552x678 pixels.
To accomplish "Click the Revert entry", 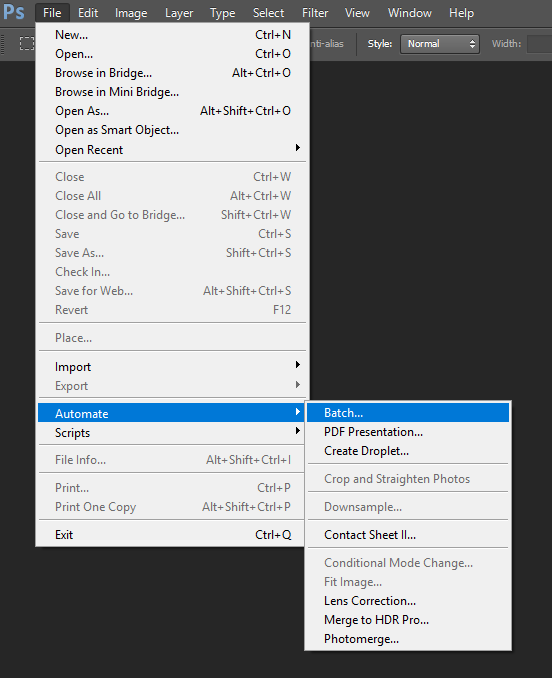I will (x=172, y=310).
